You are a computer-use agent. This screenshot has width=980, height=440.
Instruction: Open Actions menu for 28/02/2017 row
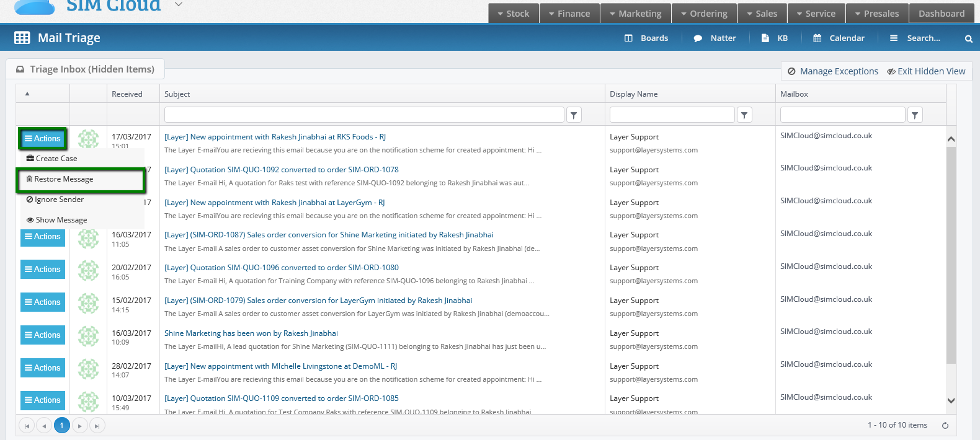(43, 368)
